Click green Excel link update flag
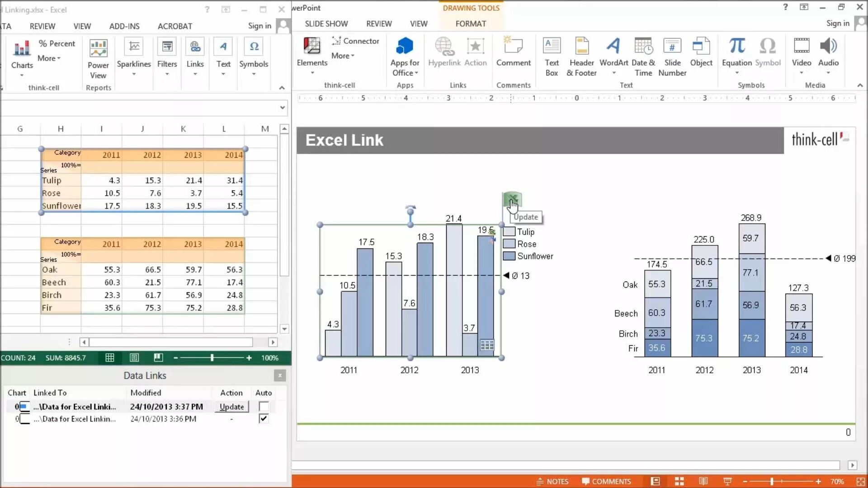 pos(512,199)
